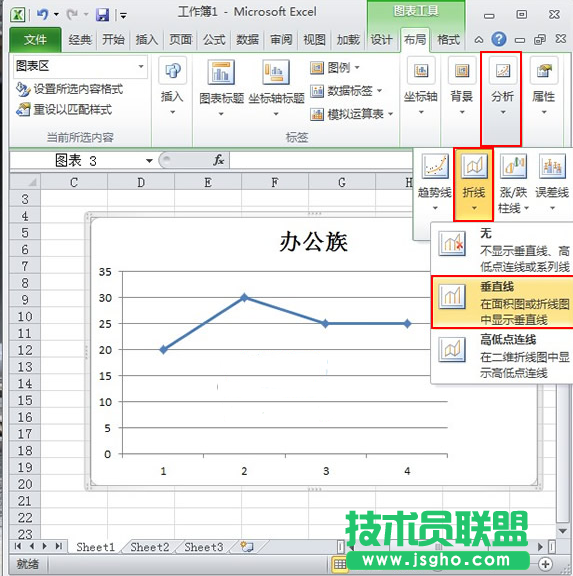Click the 坐标轴标题 icon
The width and height of the screenshot is (573, 576).
coord(276,72)
